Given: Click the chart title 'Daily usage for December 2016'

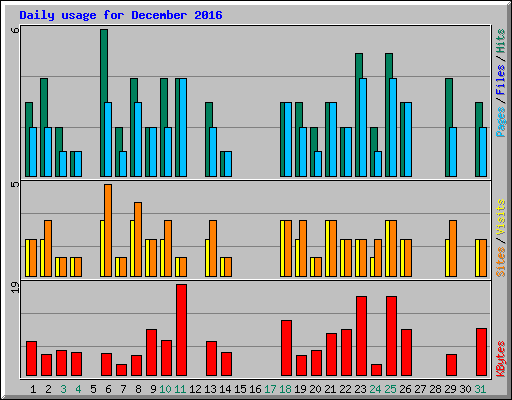Looking at the screenshot, I should pos(121,15).
